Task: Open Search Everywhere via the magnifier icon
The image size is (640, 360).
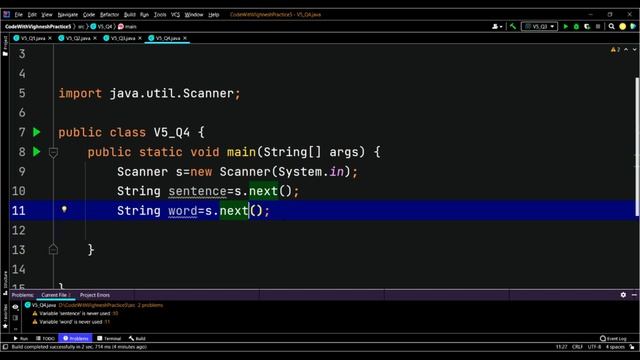Action: coord(611,27)
